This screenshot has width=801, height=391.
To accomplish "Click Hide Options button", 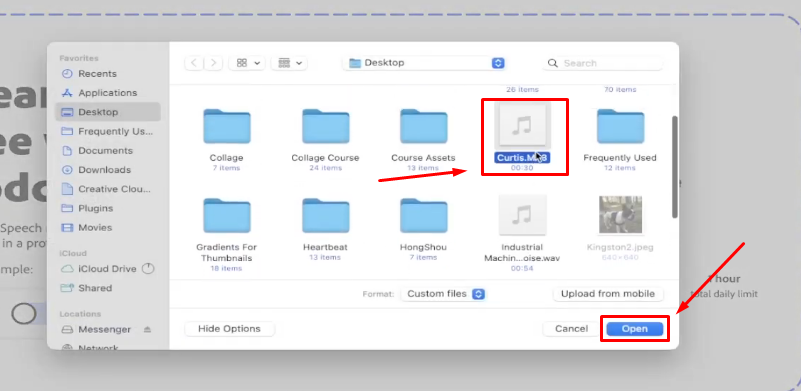I will 229,329.
